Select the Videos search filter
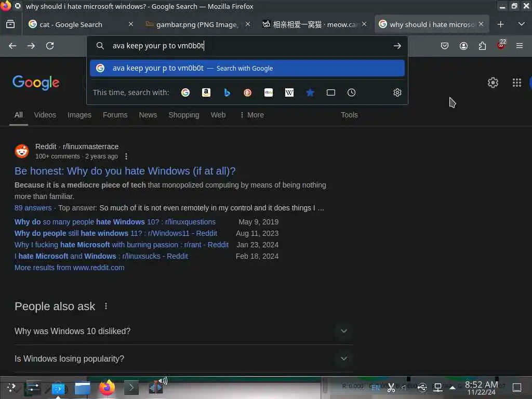The height and width of the screenshot is (399, 532). pyautogui.click(x=45, y=115)
